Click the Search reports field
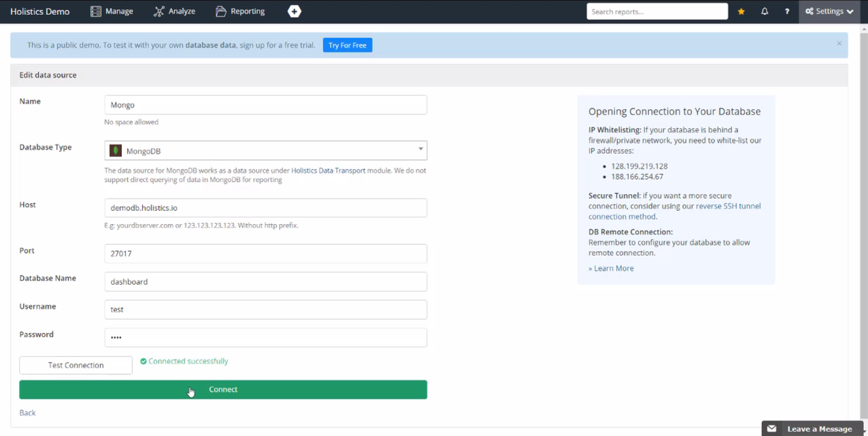 [x=657, y=11]
